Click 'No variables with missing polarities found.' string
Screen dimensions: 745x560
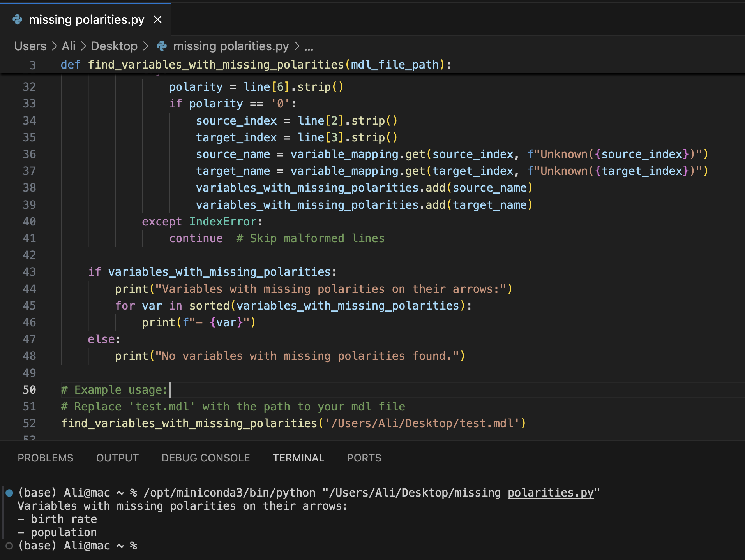(x=307, y=356)
